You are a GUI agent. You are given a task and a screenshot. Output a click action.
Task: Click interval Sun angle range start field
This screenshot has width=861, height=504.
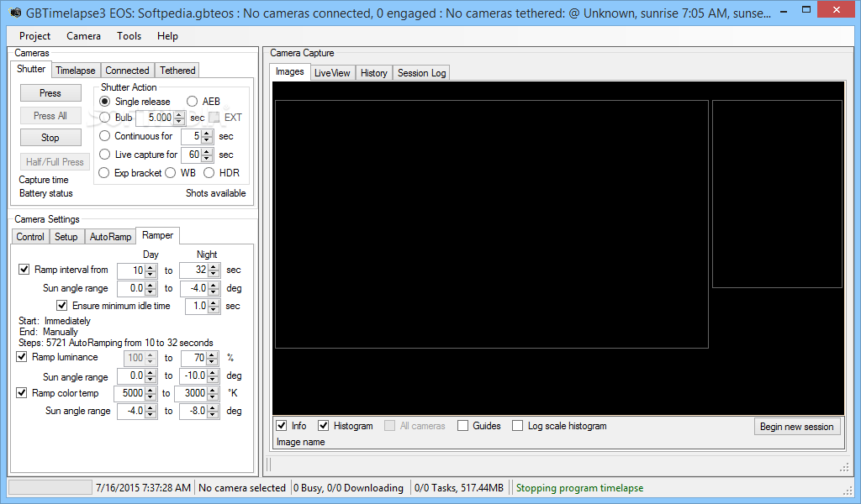click(137, 288)
